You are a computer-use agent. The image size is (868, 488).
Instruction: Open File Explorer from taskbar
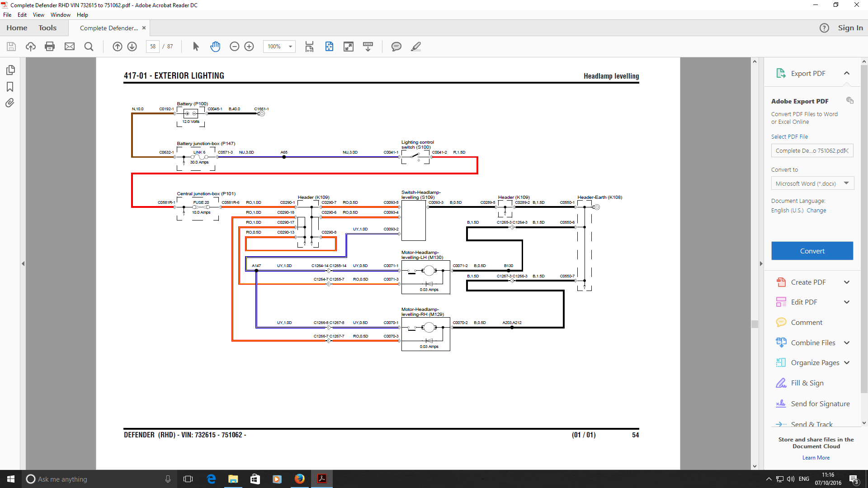pos(233,479)
